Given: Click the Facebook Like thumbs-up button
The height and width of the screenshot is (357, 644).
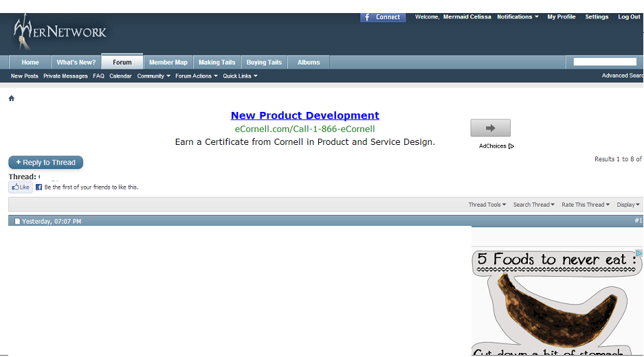Looking at the screenshot, I should (x=21, y=187).
